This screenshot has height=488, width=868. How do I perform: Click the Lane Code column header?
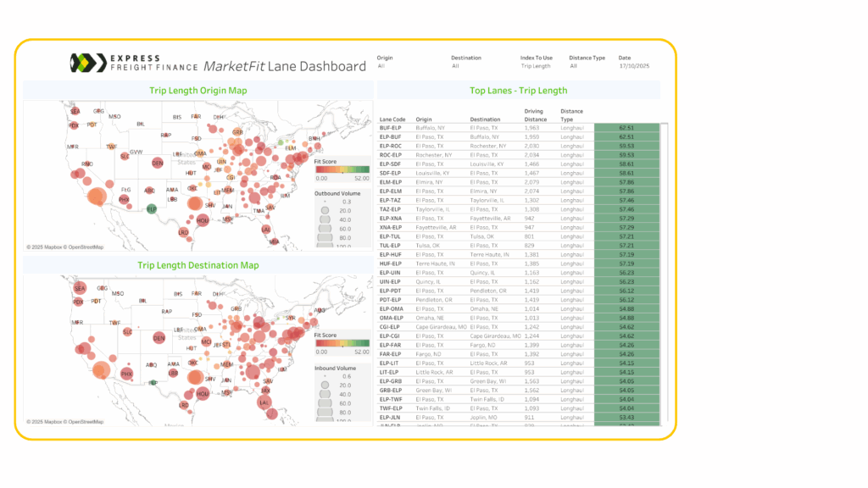pos(392,119)
